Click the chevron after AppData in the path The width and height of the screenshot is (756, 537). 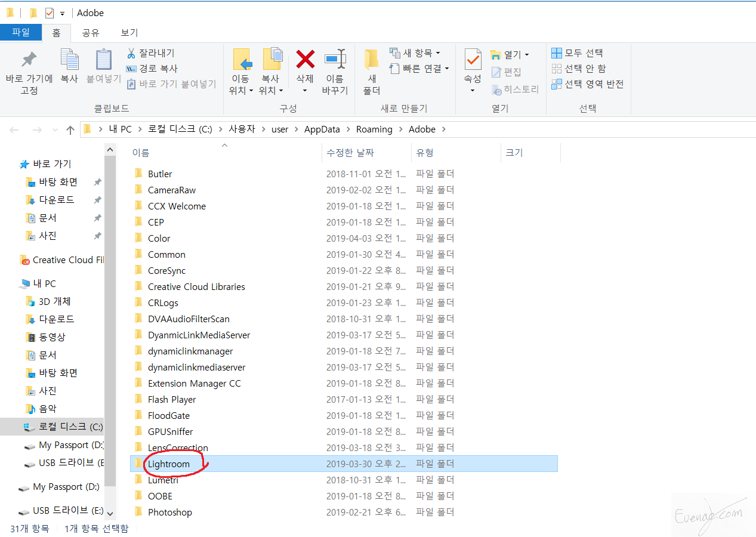coord(348,129)
